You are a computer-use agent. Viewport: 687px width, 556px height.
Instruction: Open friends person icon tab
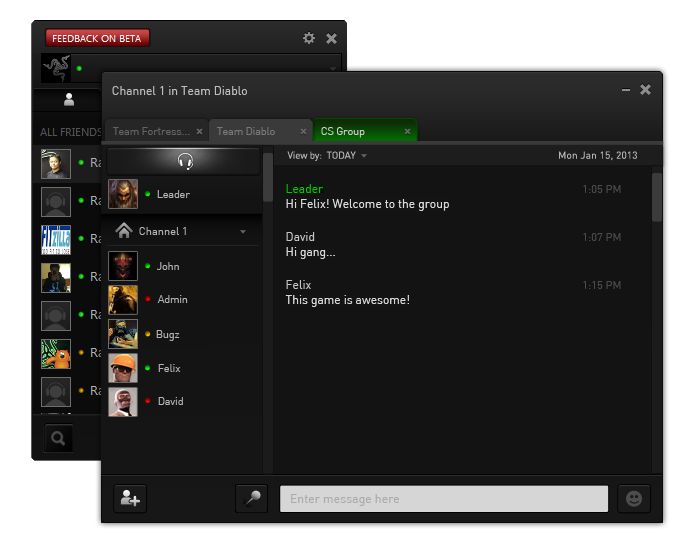pyautogui.click(x=69, y=99)
